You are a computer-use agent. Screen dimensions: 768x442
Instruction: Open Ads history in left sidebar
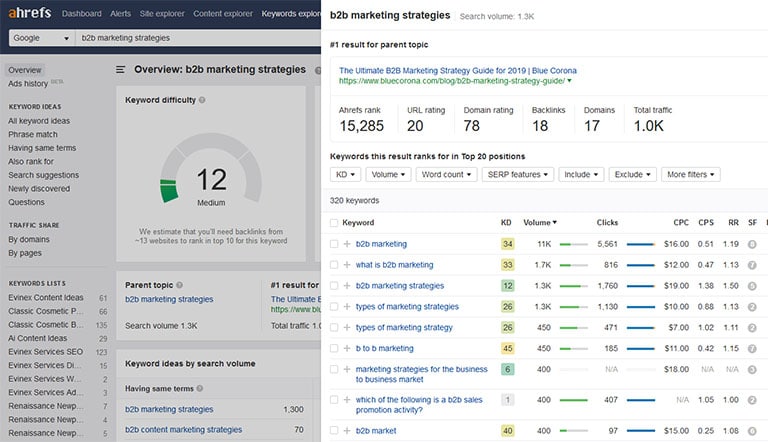coord(28,84)
